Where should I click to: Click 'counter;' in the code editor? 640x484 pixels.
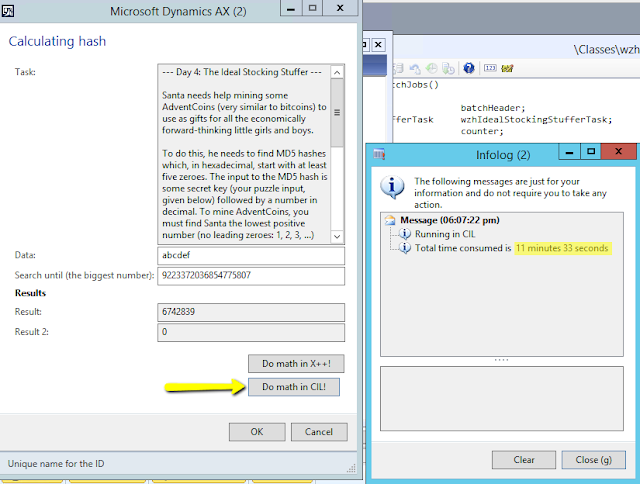click(x=482, y=131)
